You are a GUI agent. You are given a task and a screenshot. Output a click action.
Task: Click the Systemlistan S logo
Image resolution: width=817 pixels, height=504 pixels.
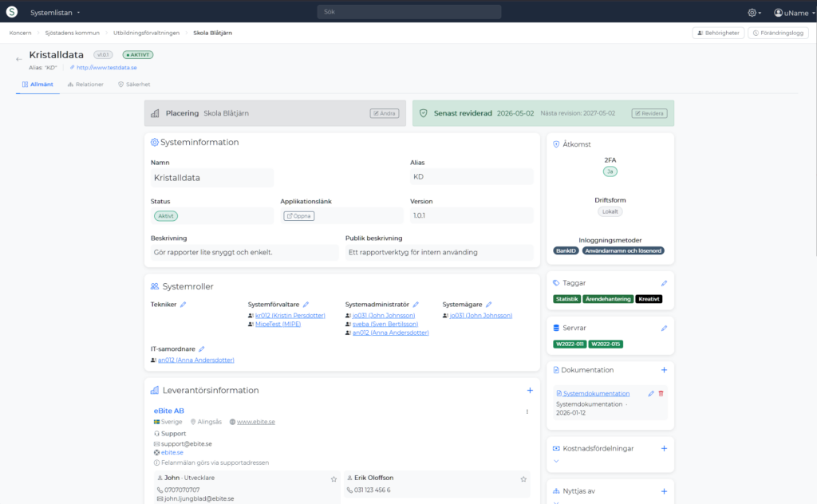coord(11,12)
